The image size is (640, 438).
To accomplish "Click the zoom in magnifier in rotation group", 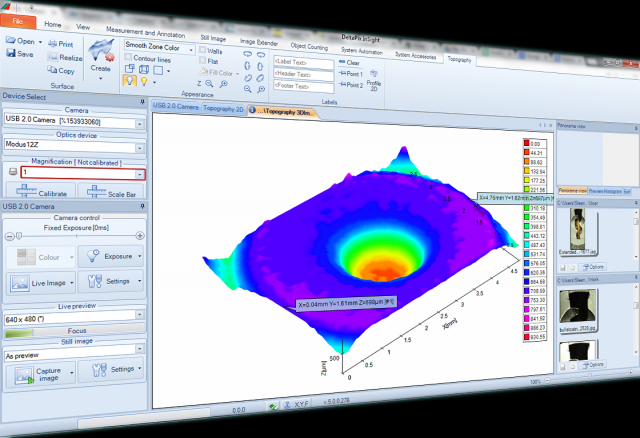I will 261,89.
